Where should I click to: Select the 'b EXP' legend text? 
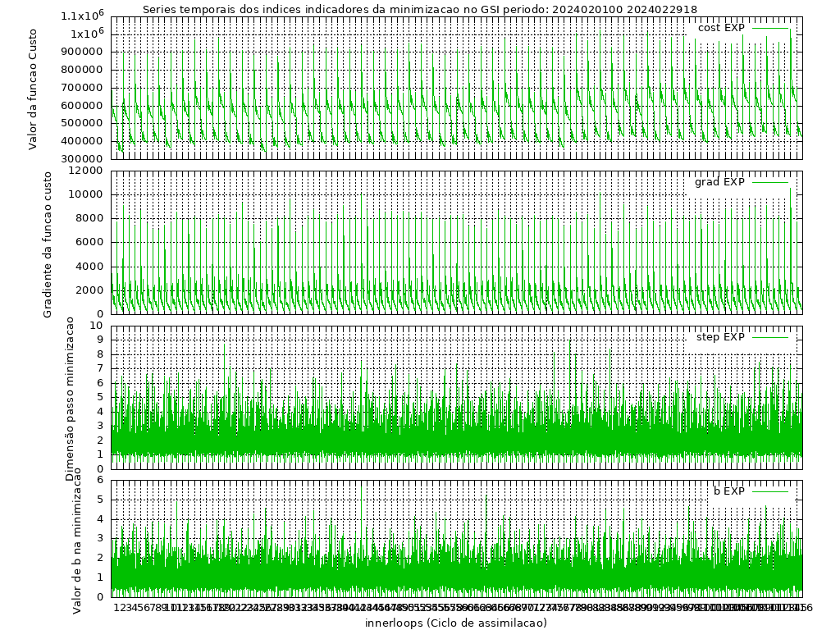(728, 491)
